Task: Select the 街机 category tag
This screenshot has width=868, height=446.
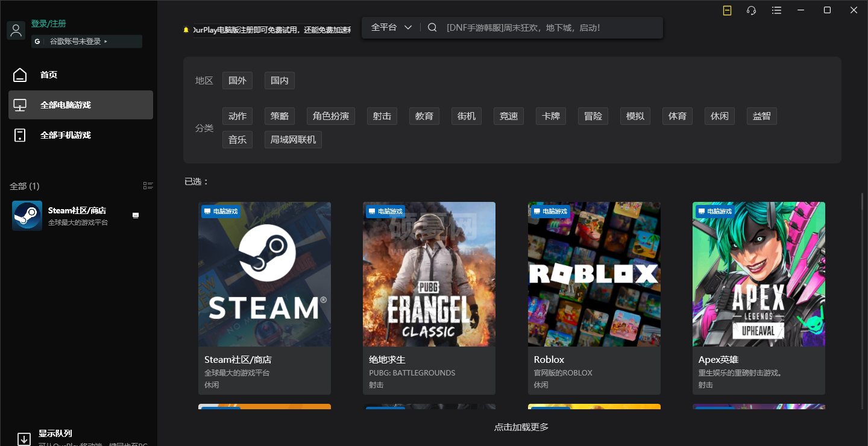Action: [x=467, y=116]
